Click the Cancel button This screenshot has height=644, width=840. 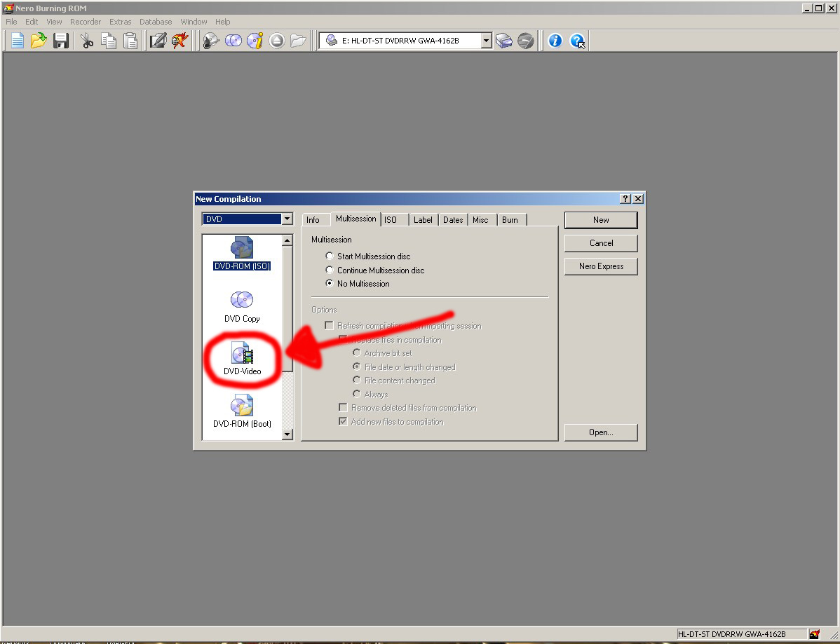tap(601, 243)
